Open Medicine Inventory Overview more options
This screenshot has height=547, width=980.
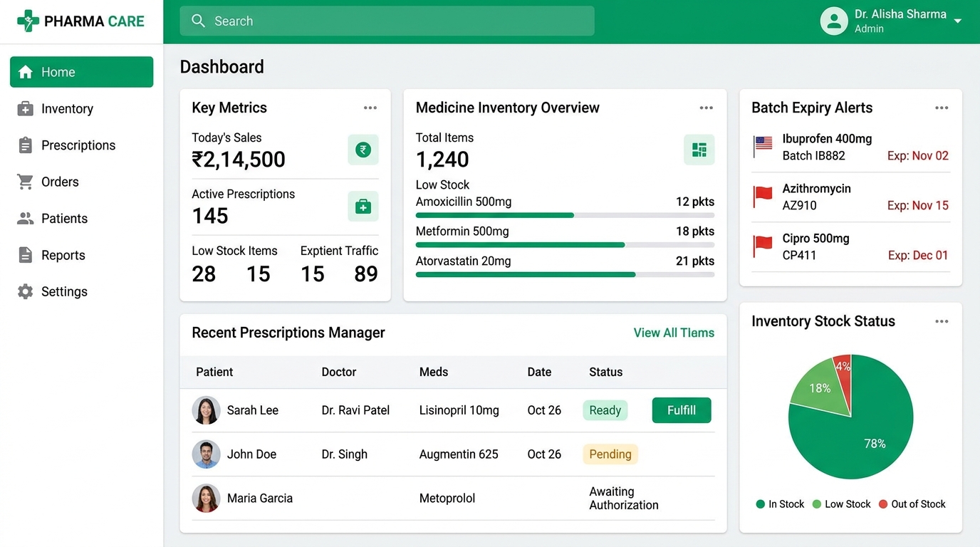tap(707, 108)
